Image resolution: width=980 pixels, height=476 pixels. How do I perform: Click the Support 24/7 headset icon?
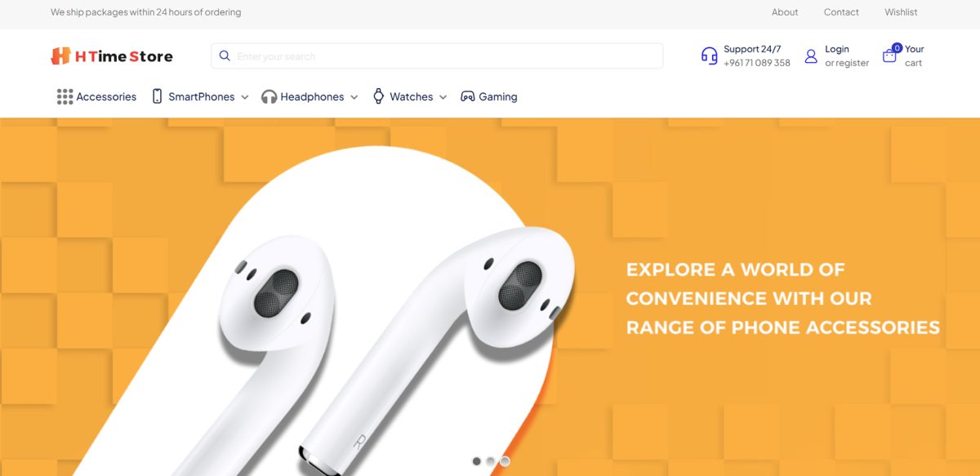[709, 56]
